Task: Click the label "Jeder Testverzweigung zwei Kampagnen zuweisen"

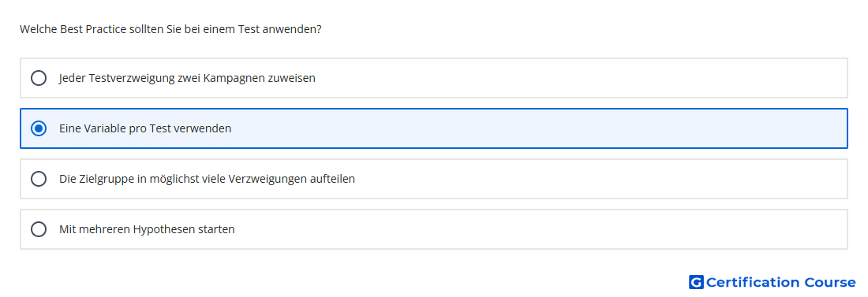Action: click(x=187, y=78)
